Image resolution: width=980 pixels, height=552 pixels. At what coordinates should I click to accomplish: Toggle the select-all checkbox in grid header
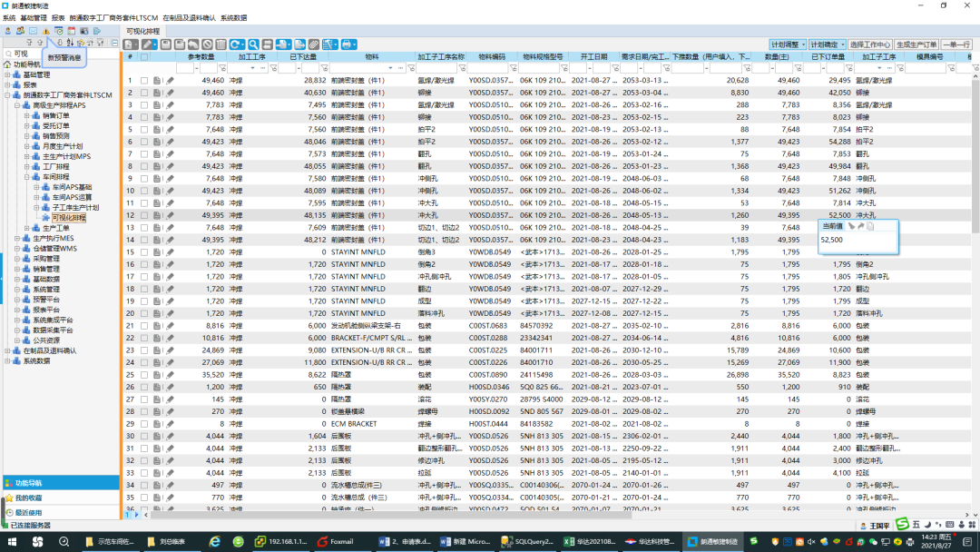point(143,56)
